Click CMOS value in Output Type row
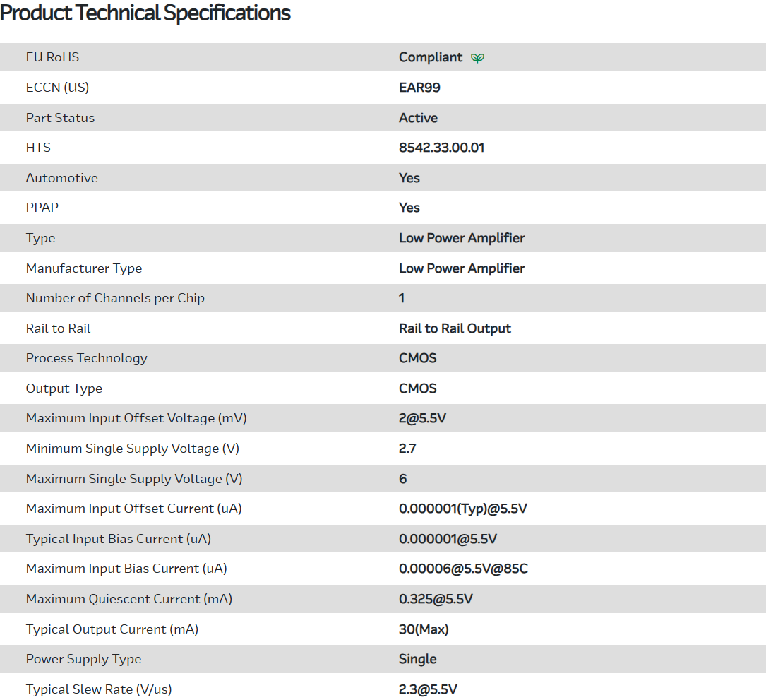Image resolution: width=766 pixels, height=700 pixels. [x=418, y=388]
